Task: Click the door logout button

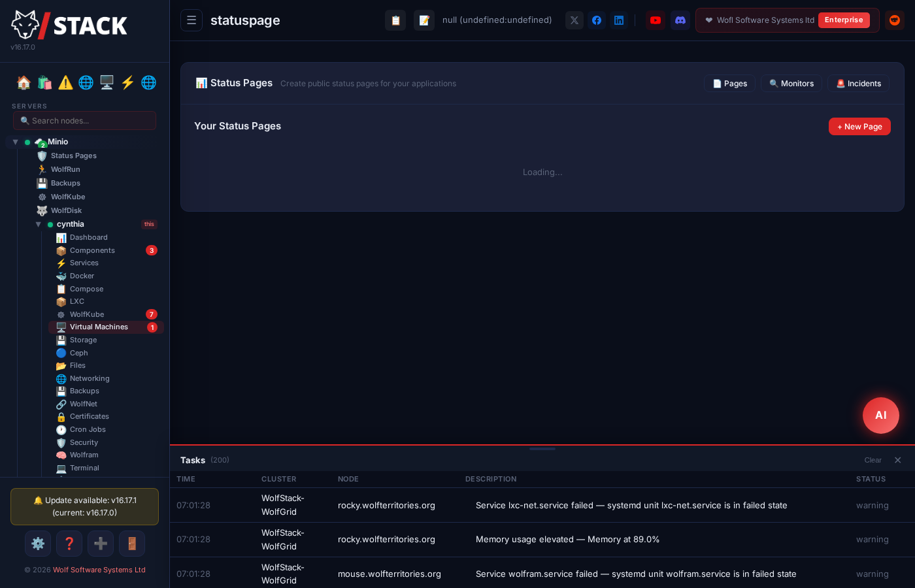Action: point(132,544)
